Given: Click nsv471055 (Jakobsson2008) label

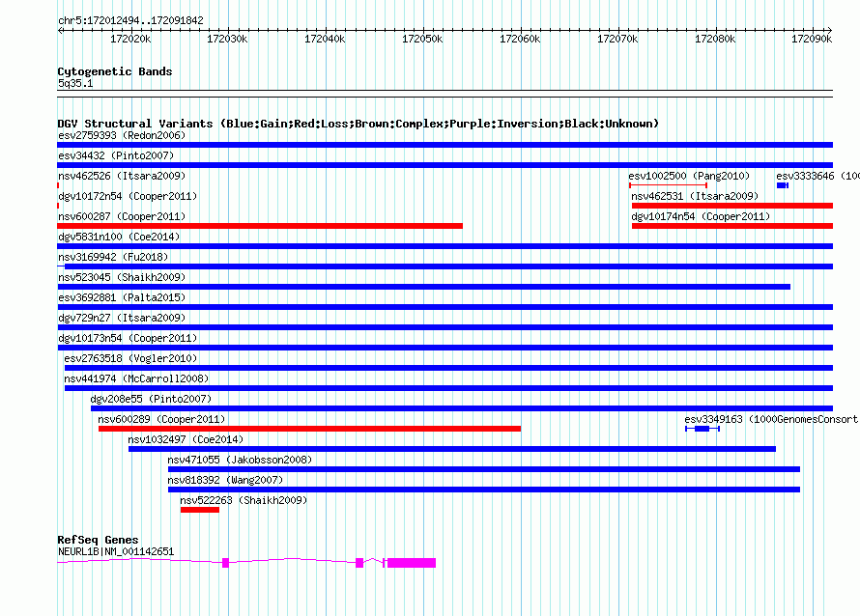Looking at the screenshot, I should (x=240, y=460).
